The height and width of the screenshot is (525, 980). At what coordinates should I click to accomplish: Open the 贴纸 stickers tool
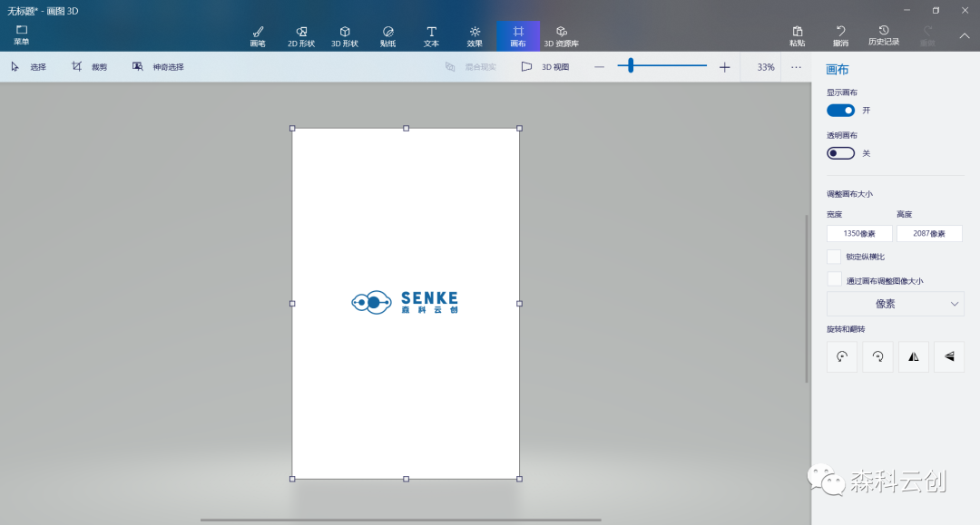387,36
